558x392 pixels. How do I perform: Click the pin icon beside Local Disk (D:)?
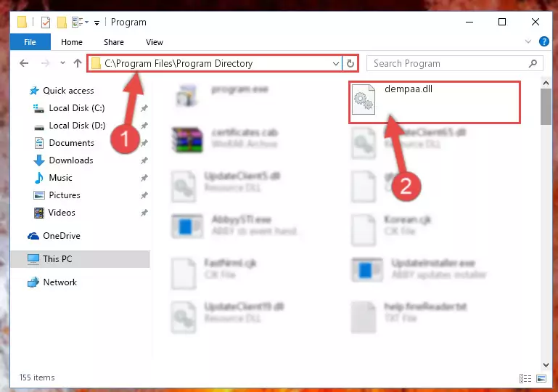[x=144, y=126]
